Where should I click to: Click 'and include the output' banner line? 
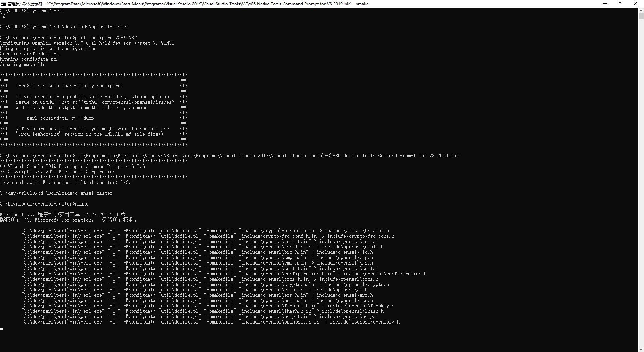83,107
